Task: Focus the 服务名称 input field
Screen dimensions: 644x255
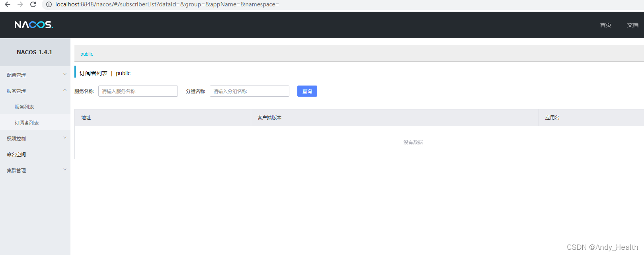Action: click(x=138, y=91)
